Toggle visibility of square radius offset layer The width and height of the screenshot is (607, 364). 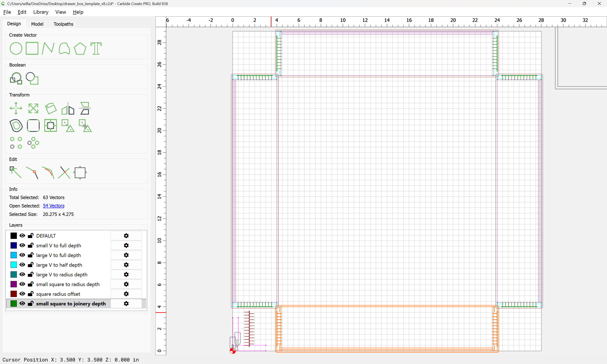coord(22,294)
